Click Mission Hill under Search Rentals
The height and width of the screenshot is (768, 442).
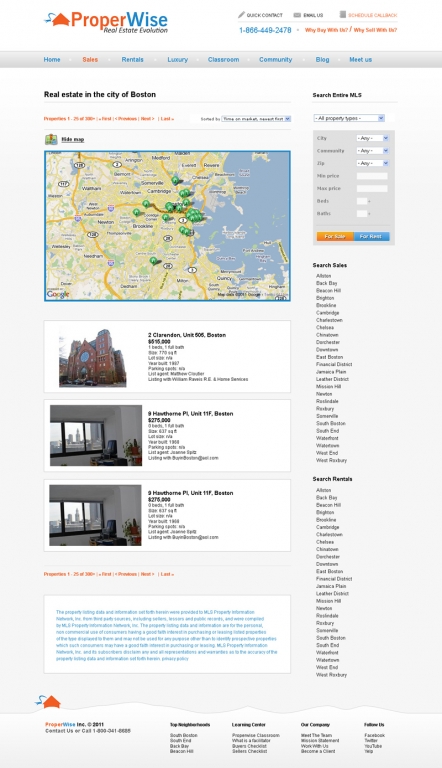click(x=328, y=601)
